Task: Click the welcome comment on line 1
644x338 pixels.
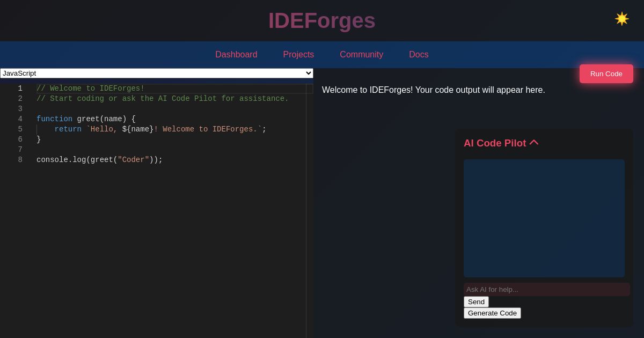Action: click(90, 89)
